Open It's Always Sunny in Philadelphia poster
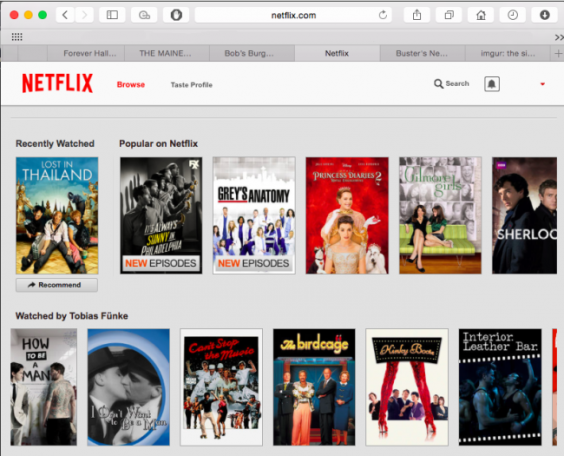The image size is (564, 456). [x=161, y=215]
